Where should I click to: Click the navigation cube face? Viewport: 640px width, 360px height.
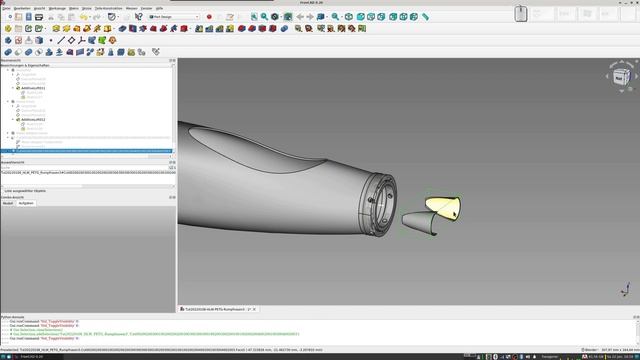620,77
